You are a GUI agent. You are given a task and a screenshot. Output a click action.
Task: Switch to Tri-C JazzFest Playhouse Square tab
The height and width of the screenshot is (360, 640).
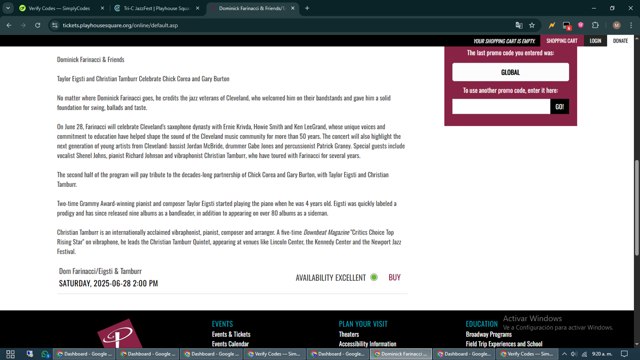pyautogui.click(x=156, y=8)
